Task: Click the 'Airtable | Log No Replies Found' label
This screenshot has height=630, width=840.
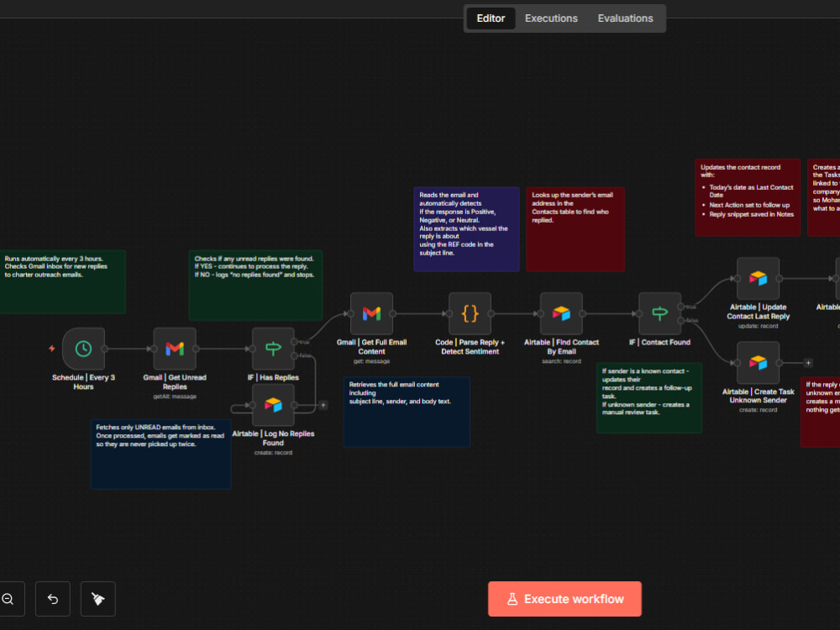Action: (x=273, y=438)
